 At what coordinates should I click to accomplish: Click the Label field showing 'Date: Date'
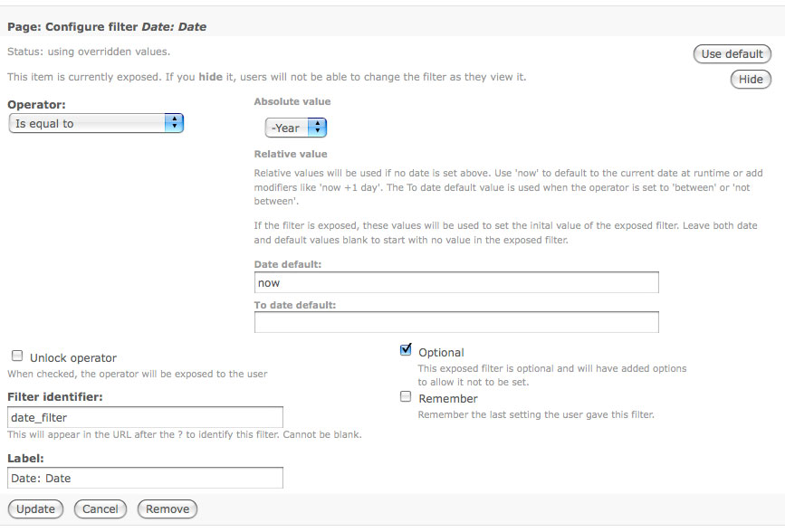point(145,478)
